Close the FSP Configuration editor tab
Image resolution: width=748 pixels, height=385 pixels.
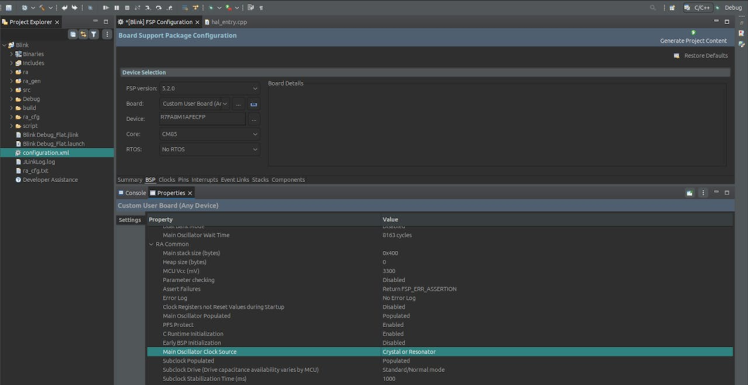[x=197, y=22]
